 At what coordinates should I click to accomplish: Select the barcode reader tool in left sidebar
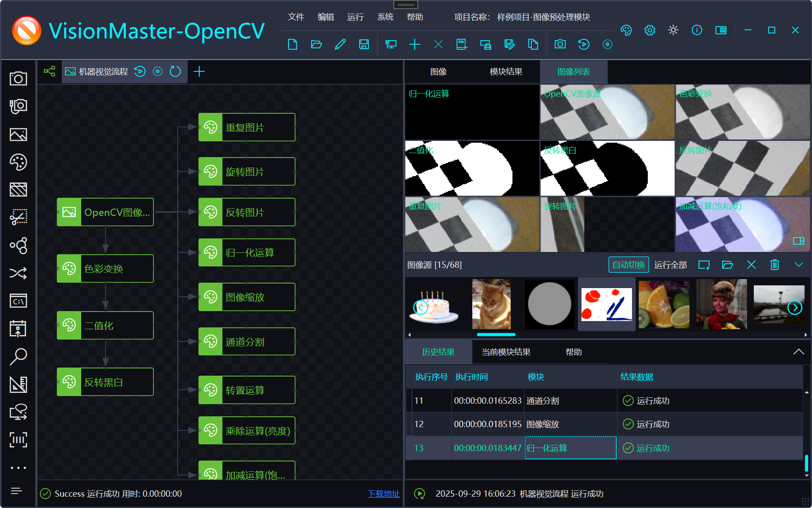pyautogui.click(x=18, y=439)
